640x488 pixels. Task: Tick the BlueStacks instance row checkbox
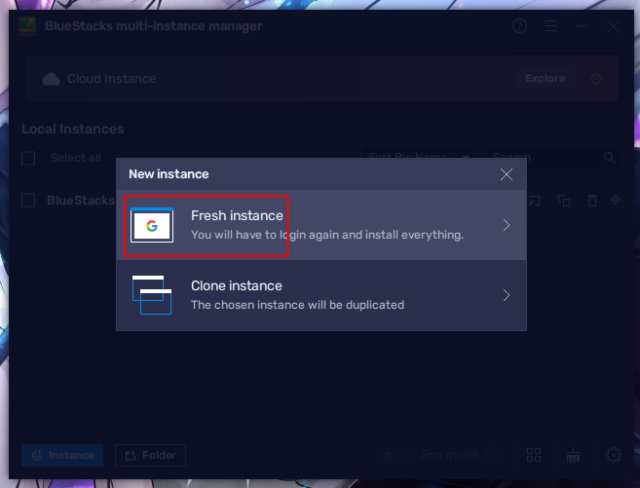[x=29, y=200]
